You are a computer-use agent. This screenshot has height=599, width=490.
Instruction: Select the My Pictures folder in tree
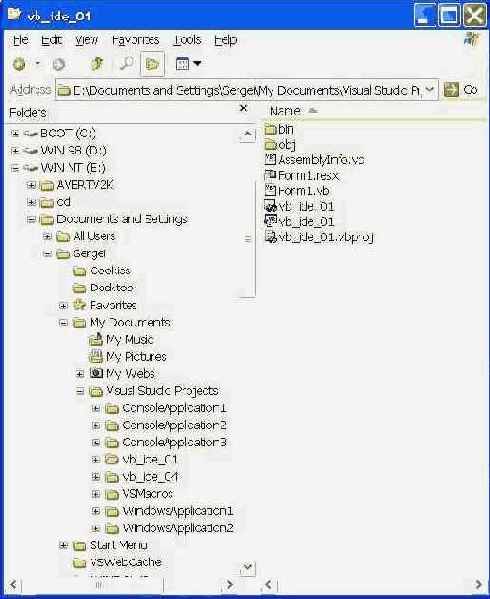coord(128,356)
